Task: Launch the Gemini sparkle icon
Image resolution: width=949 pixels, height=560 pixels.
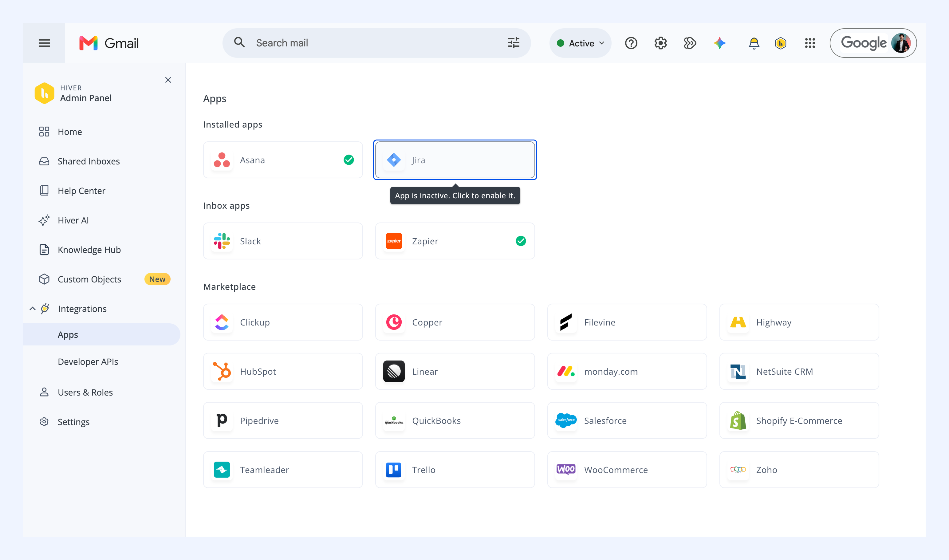Action: [x=719, y=43]
